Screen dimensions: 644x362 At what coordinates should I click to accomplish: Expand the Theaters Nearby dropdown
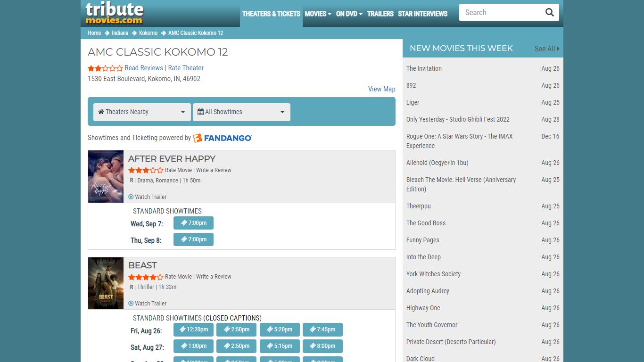pyautogui.click(x=142, y=112)
